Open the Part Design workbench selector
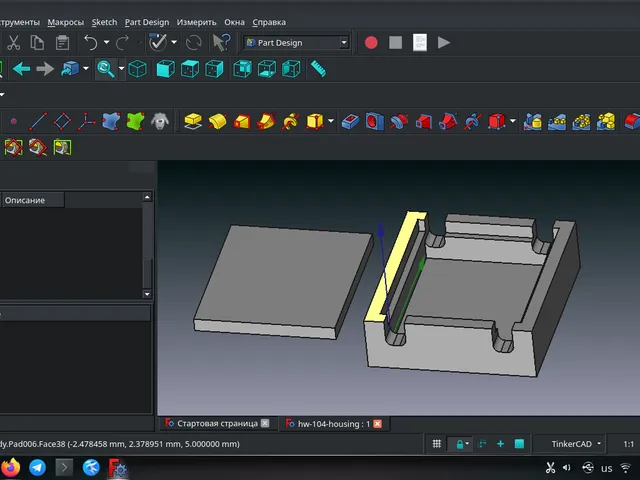 (x=296, y=42)
